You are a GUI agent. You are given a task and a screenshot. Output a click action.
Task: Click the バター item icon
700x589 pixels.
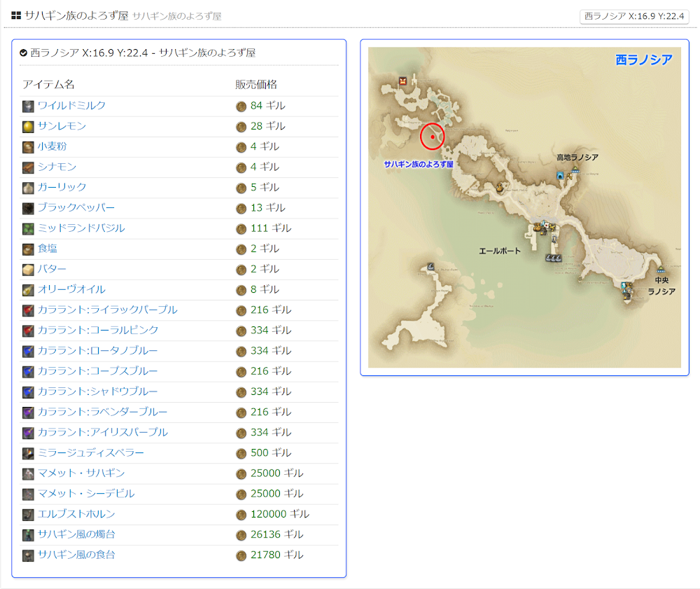[28, 270]
